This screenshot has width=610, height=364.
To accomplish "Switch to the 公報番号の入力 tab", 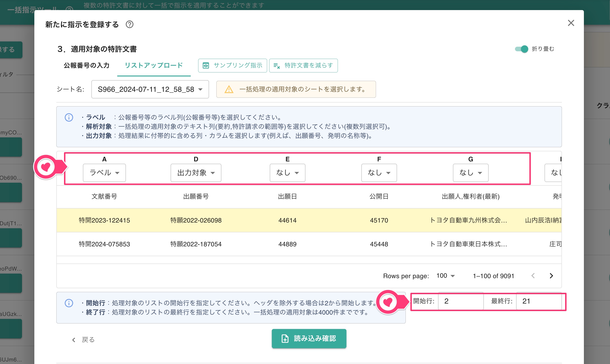I will (x=86, y=65).
